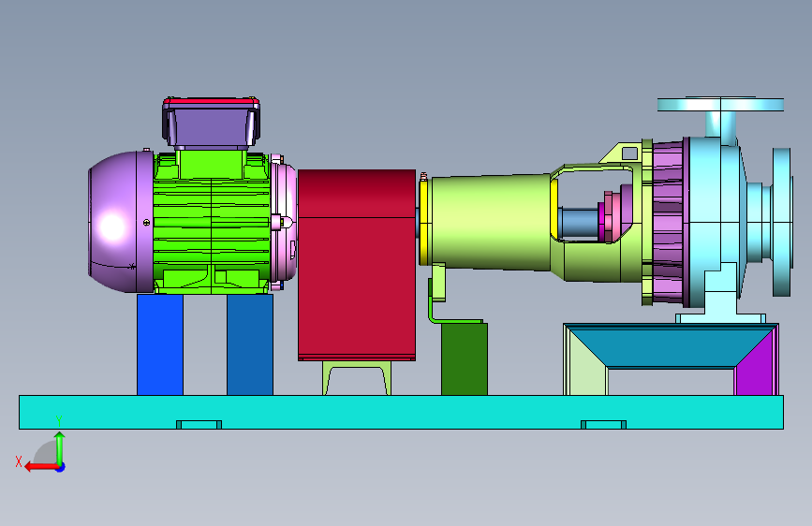This screenshot has height=526, width=812.
Task: Click the bright blue left motor support block
Action: (160, 344)
